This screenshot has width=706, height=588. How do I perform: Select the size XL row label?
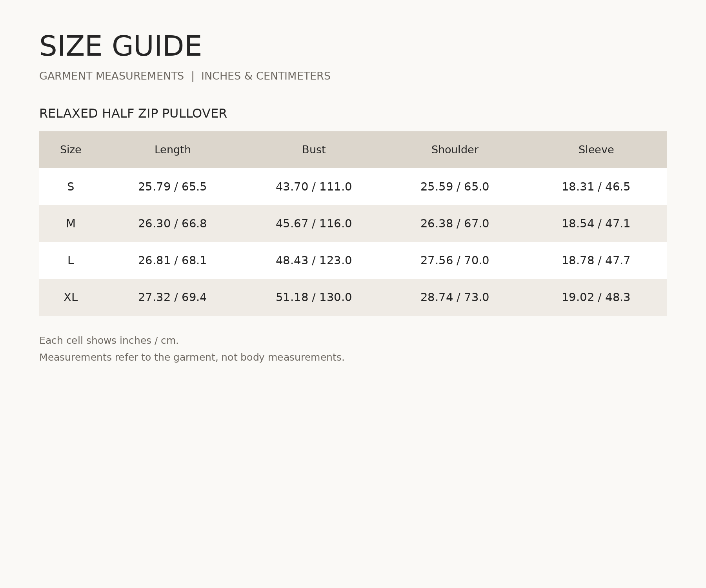71,297
